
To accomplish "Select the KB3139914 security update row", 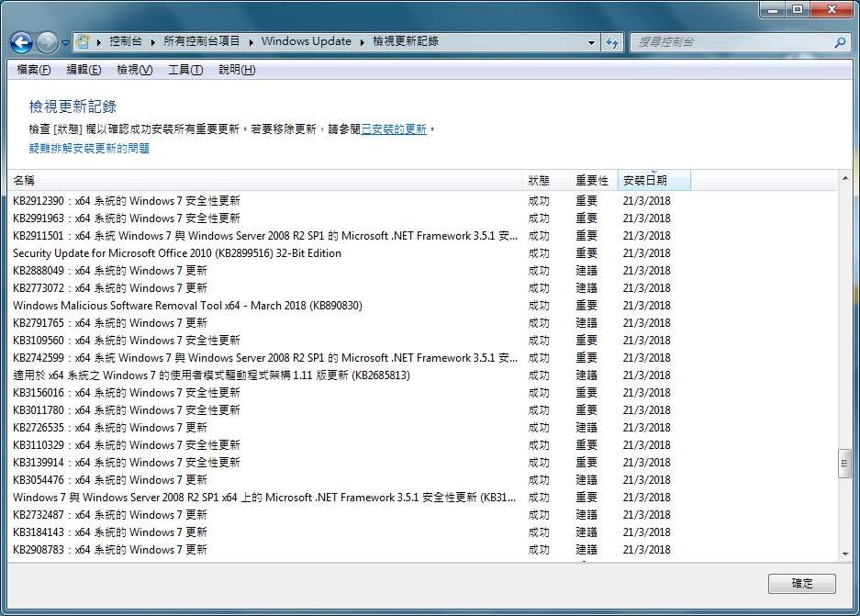I will pyautogui.click(x=422, y=463).
